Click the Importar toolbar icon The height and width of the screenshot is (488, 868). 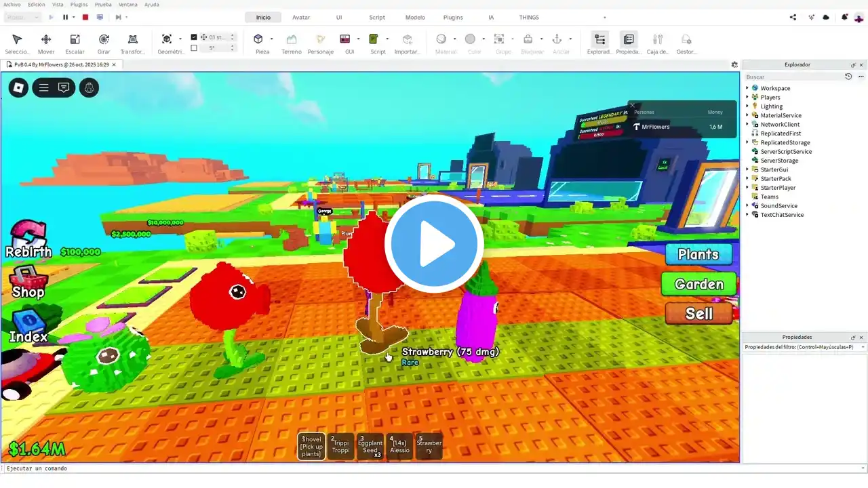408,39
